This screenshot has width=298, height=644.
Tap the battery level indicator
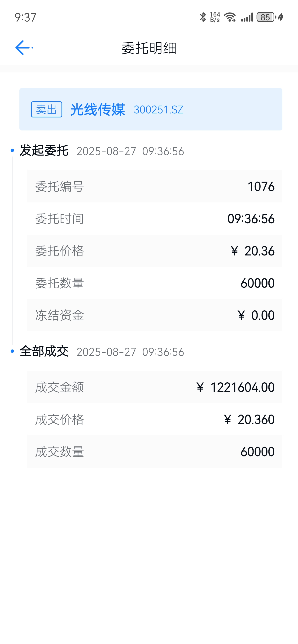[266, 17]
